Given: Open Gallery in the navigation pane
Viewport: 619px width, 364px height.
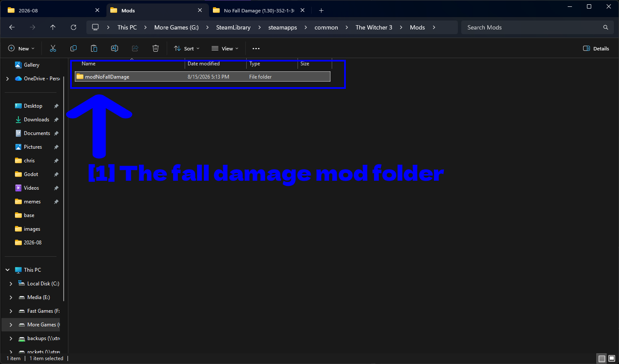Looking at the screenshot, I should [31, 65].
